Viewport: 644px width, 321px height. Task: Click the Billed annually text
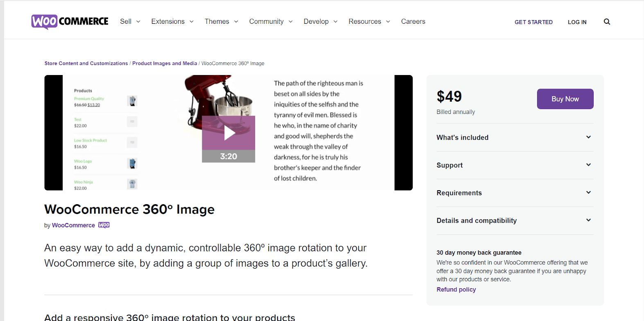click(x=456, y=112)
